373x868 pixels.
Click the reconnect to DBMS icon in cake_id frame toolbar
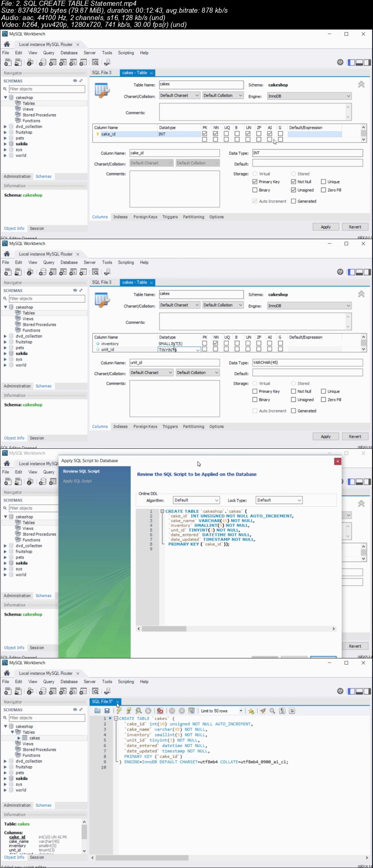click(x=107, y=62)
